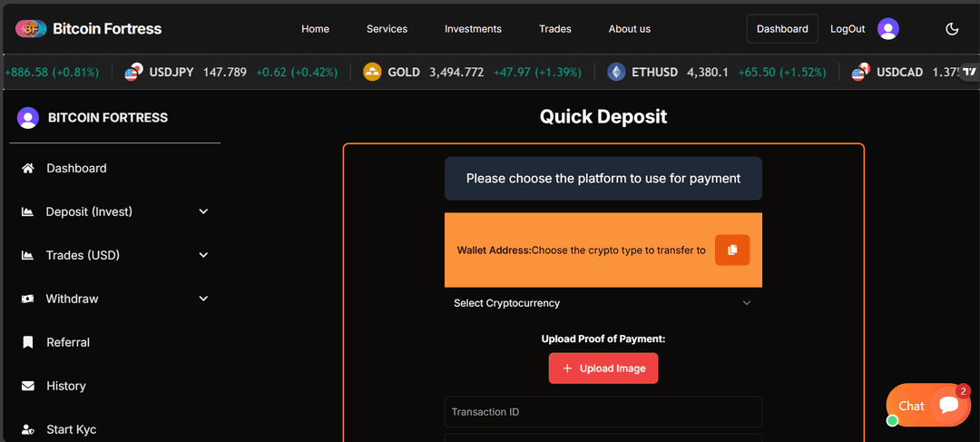Viewport: 980px width, 442px height.
Task: Click the Dashboard button in header
Action: tap(782, 29)
